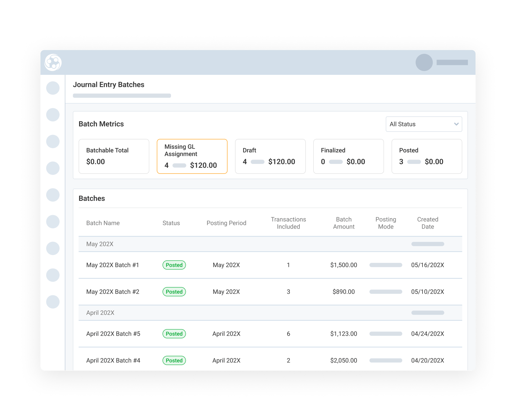The image size is (516, 420).
Task: Open May 202X Batch #1
Action: [x=112, y=265]
